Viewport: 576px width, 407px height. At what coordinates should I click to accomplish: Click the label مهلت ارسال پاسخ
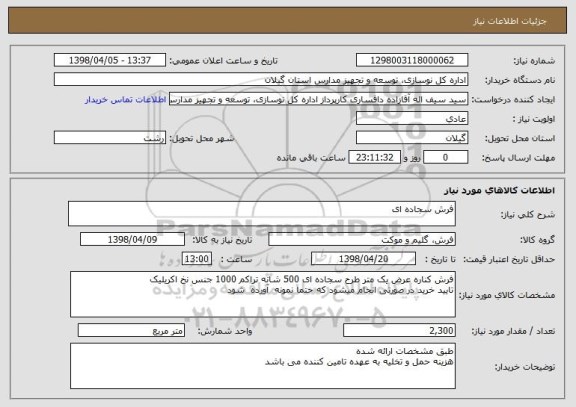coord(518,158)
